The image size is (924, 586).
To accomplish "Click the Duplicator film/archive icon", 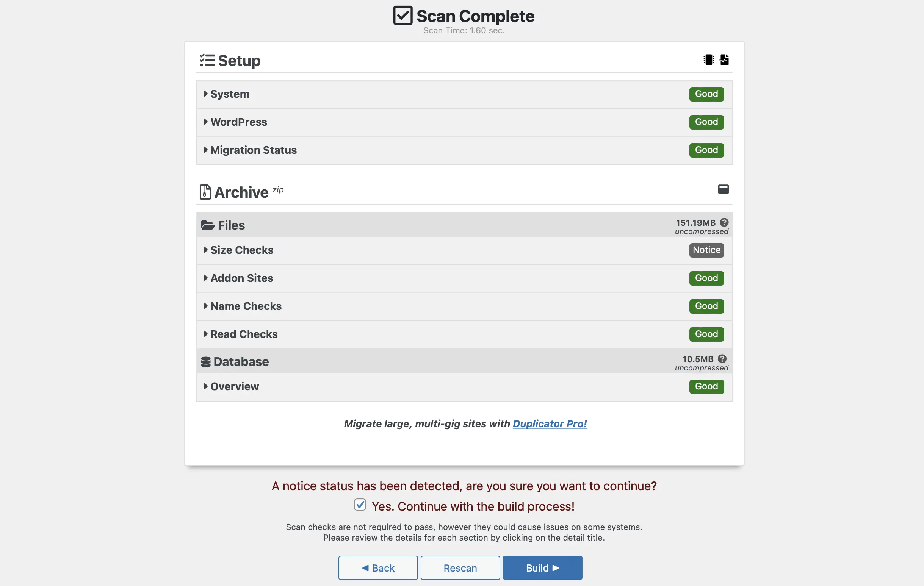I will tap(709, 60).
